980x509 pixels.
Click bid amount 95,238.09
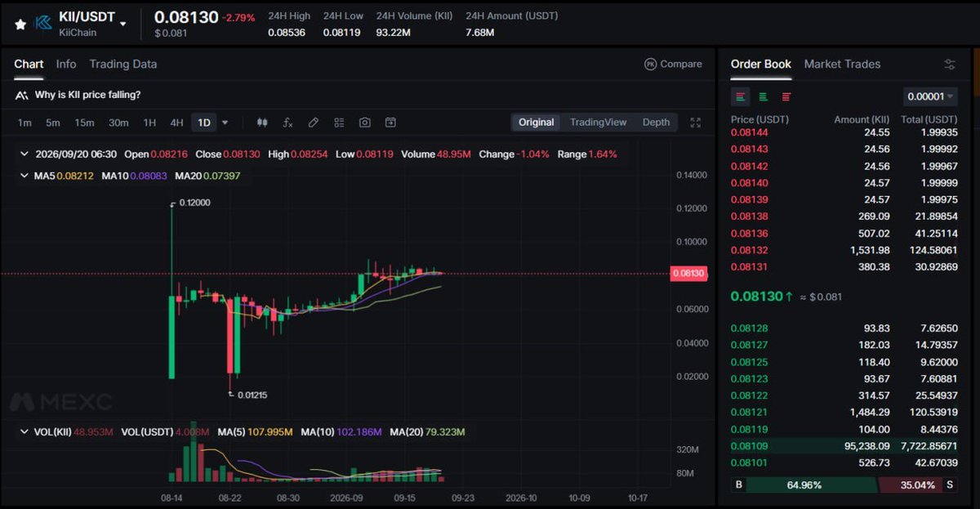pos(868,446)
